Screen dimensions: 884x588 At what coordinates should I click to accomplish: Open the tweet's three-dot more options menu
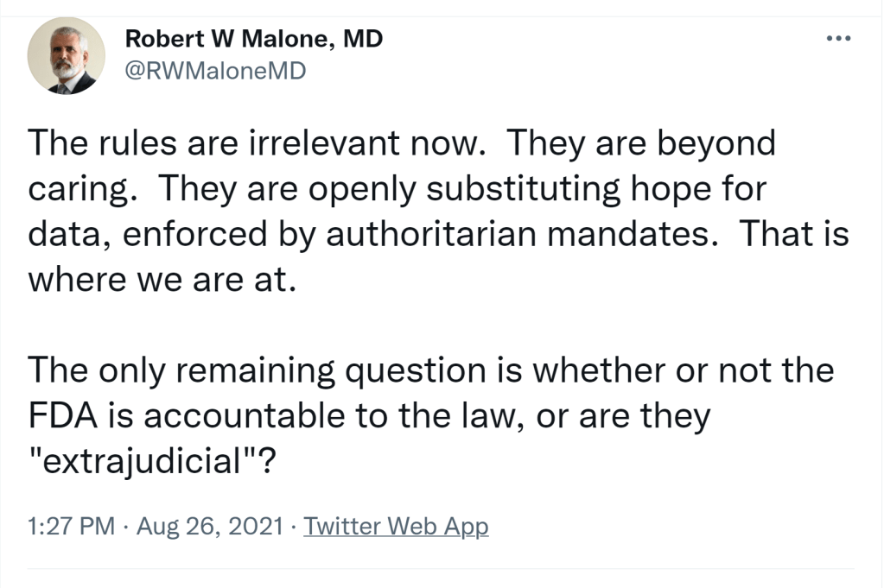point(838,39)
